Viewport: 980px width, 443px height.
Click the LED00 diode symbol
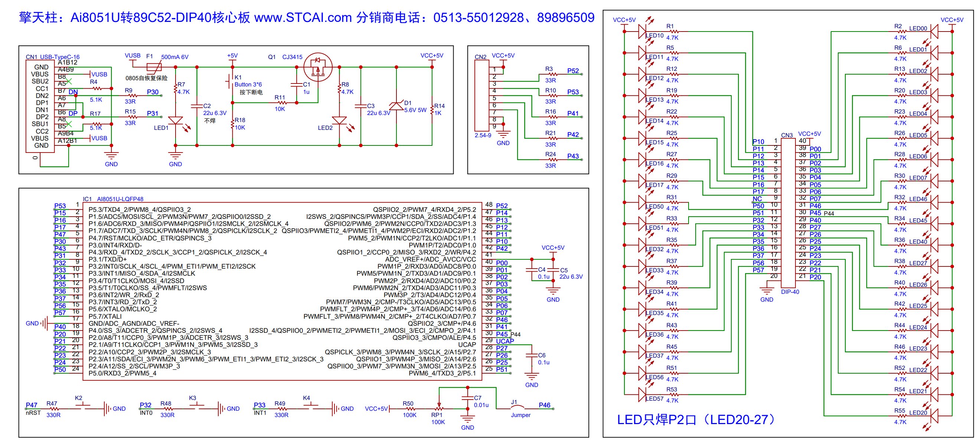[934, 31]
